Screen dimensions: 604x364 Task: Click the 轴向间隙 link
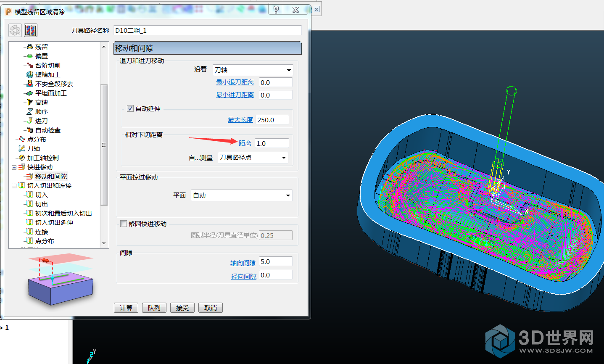243,263
